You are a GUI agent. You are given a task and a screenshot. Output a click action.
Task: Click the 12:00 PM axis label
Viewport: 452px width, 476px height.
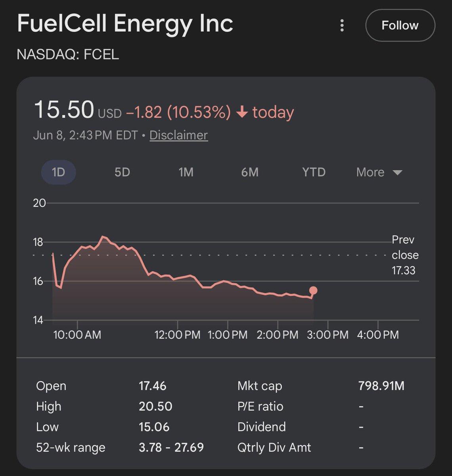point(177,335)
